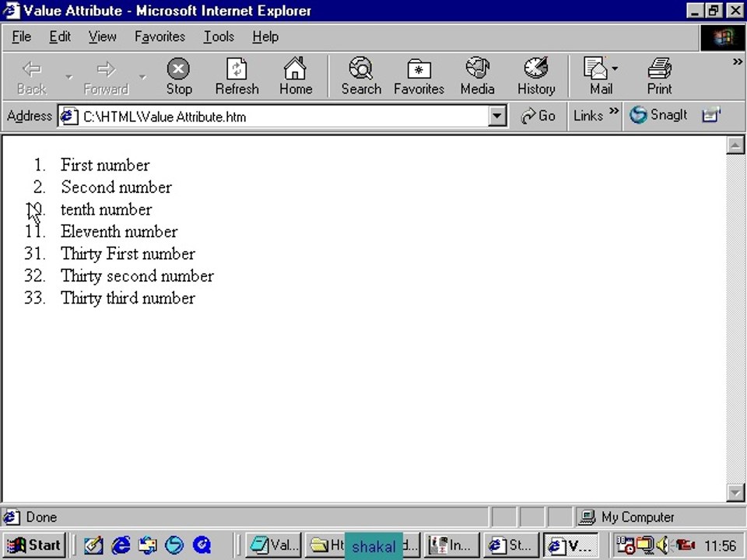Viewport: 747px width, 560px height.
Task: Refresh the current page
Action: click(237, 77)
